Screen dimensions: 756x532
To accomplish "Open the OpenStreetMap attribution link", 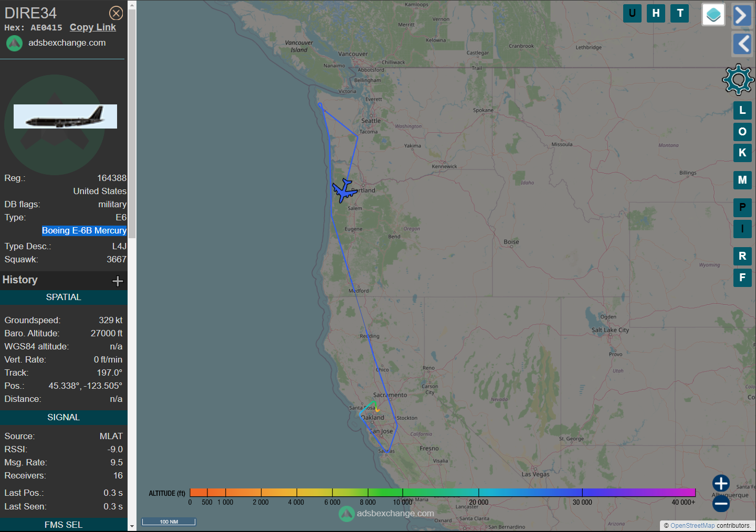I will pyautogui.click(x=692, y=526).
